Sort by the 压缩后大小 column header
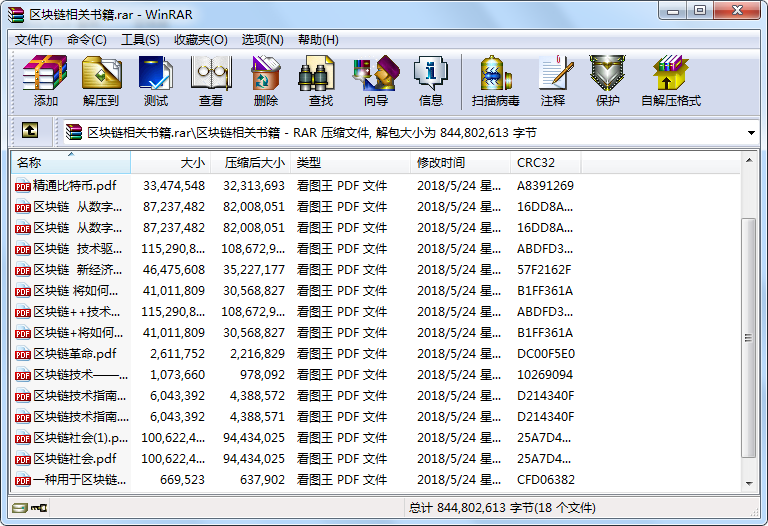Screen dimensions: 768x526 point(250,163)
